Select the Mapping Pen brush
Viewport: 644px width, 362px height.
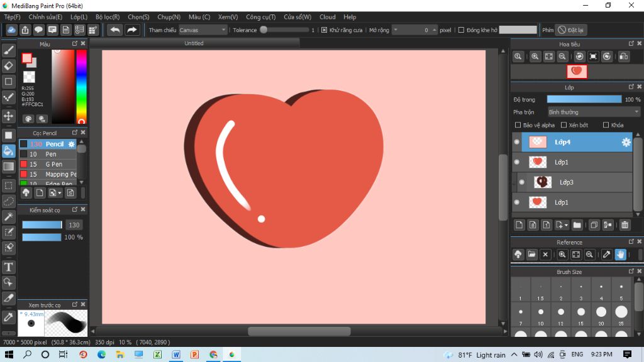(48, 175)
